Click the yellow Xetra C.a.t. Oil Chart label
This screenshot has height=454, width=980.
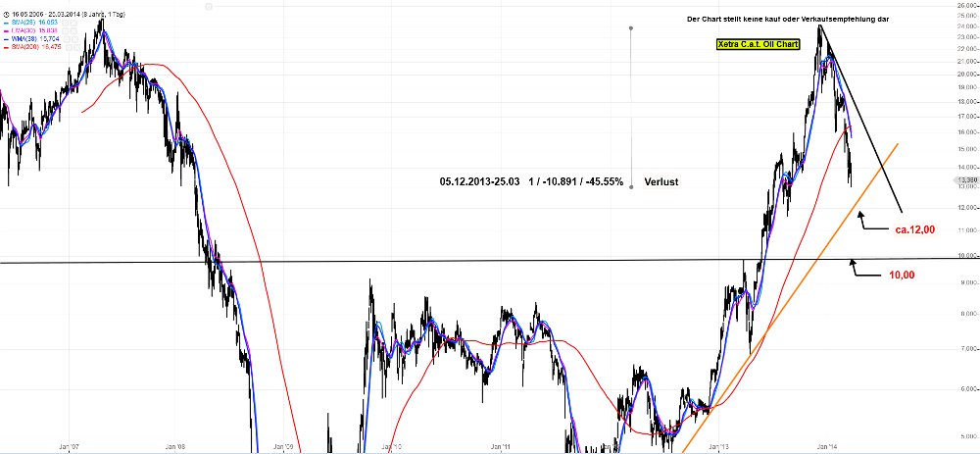pyautogui.click(x=758, y=44)
